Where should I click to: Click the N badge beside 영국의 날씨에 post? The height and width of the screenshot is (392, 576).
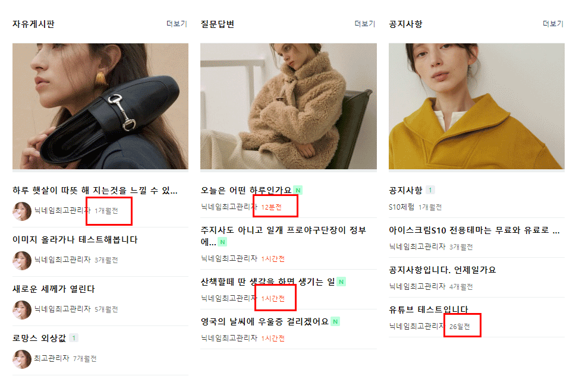[x=335, y=321]
